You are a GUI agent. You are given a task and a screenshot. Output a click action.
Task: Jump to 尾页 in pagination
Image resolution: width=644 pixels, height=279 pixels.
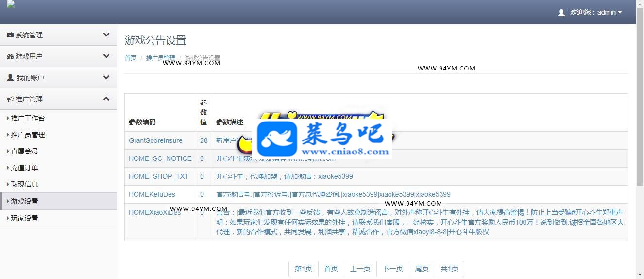coord(422,269)
